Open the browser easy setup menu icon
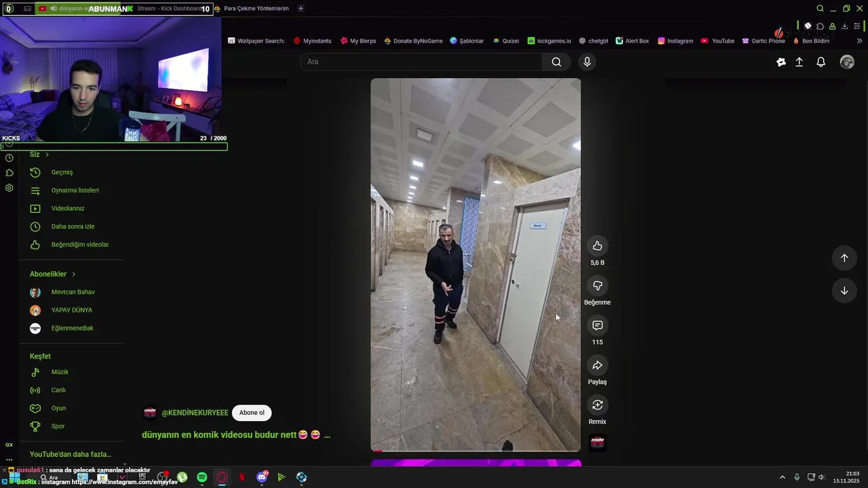 coord(857,26)
